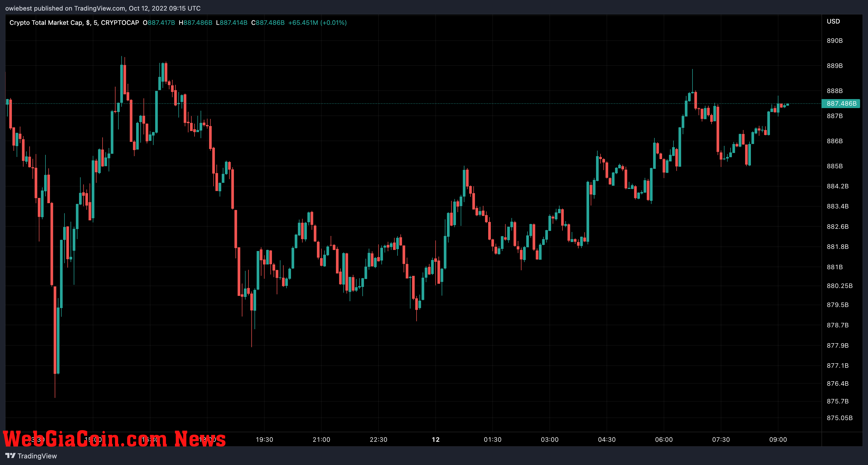Click the open value O887.417B
The width and height of the screenshot is (868, 465).
click(159, 22)
